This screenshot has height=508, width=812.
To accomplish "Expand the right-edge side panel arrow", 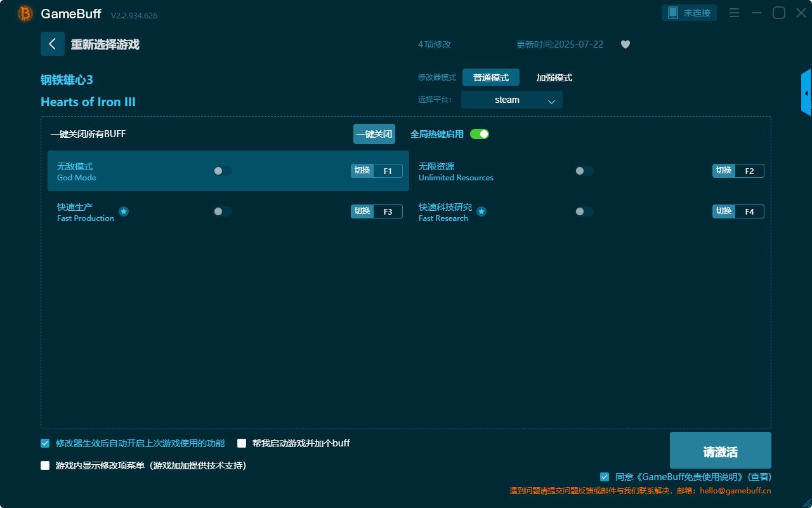I will tap(806, 93).
